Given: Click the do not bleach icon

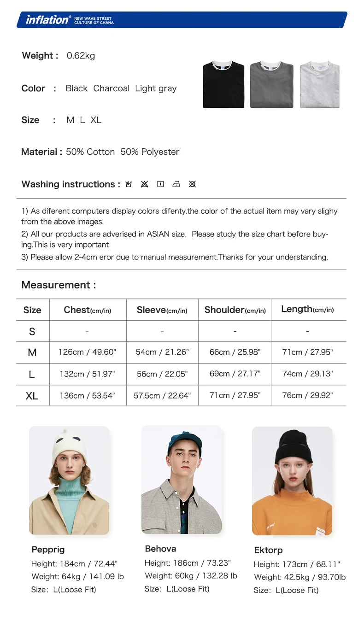Looking at the screenshot, I should (x=144, y=184).
